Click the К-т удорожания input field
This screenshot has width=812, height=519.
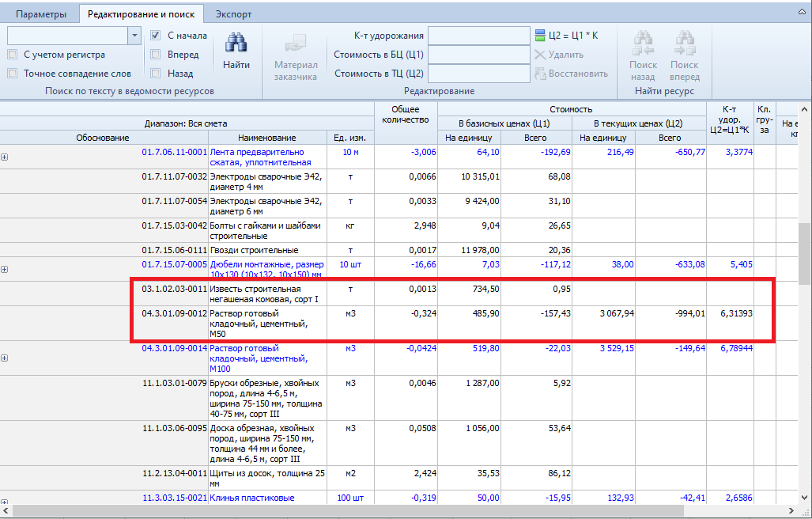tap(479, 36)
